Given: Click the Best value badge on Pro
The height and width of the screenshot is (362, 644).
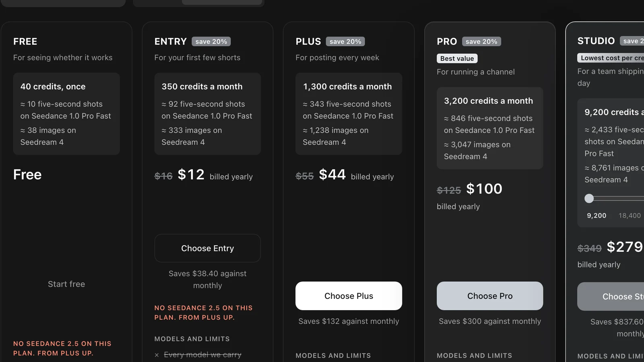Looking at the screenshot, I should [457, 58].
